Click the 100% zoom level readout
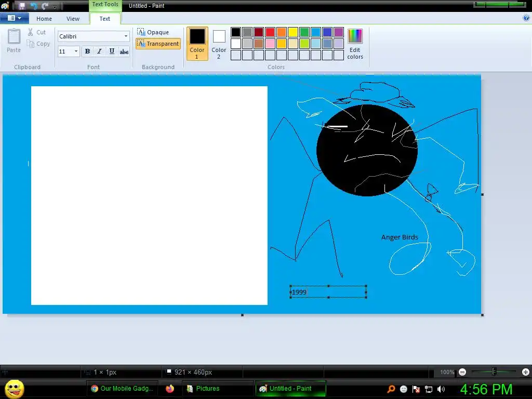The height and width of the screenshot is (399, 532). pos(447,372)
